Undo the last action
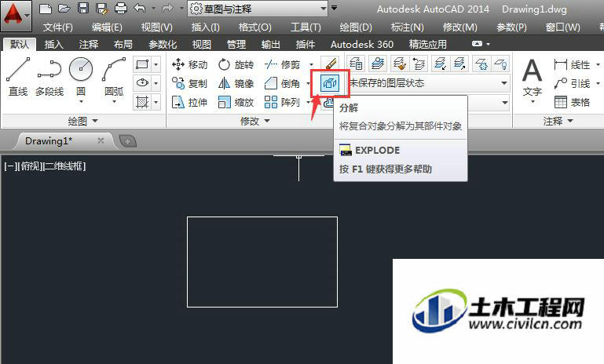 click(140, 8)
